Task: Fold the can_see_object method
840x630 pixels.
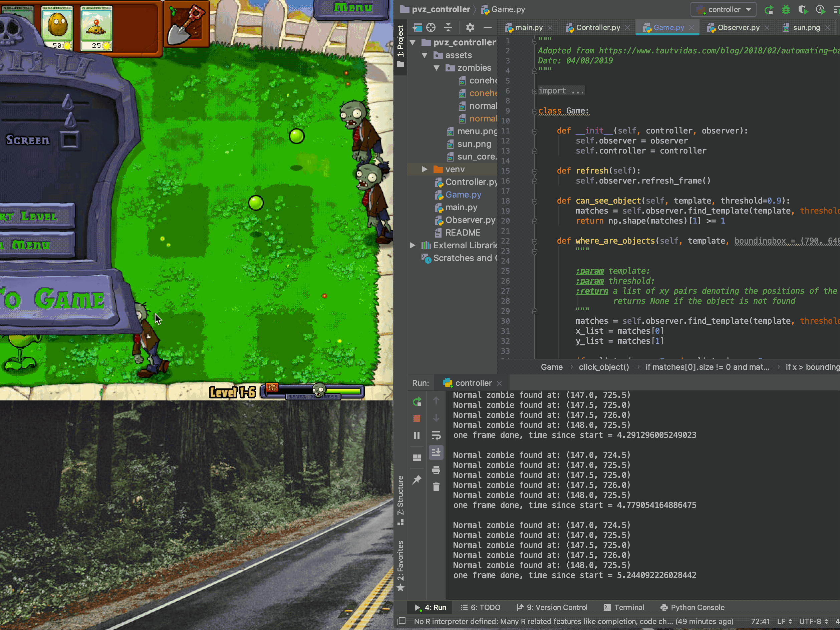Action: pos(534,201)
